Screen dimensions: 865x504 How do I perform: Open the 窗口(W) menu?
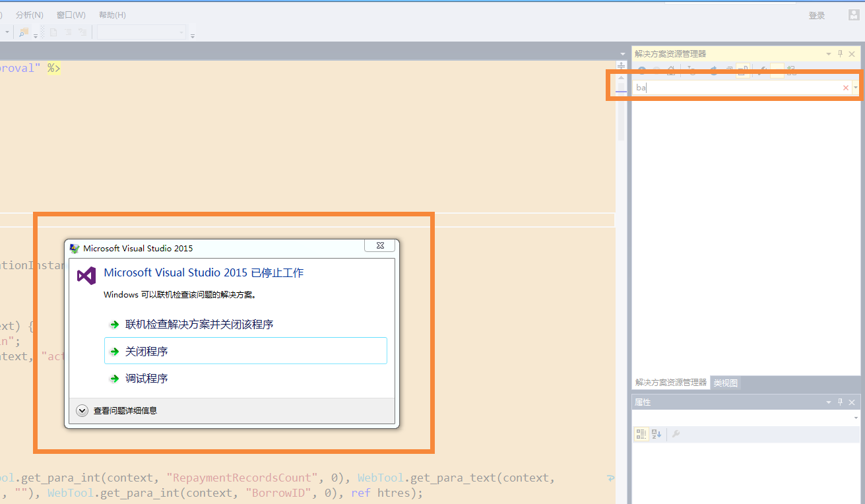pyautogui.click(x=71, y=15)
